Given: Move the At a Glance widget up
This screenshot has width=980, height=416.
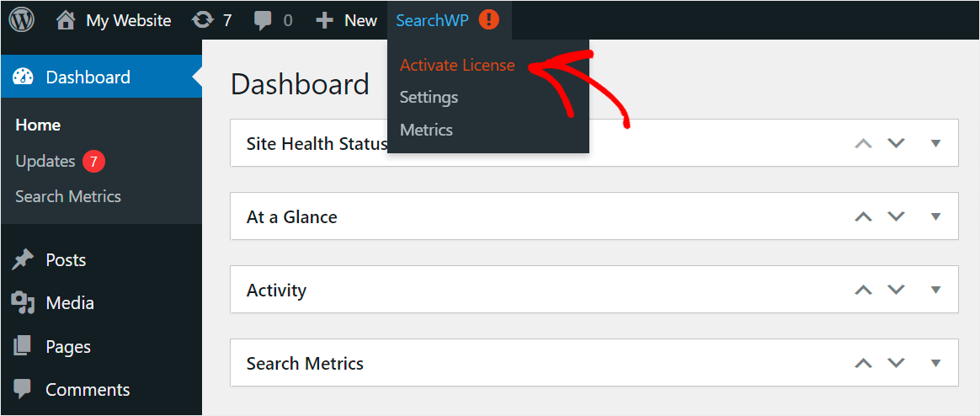Looking at the screenshot, I should tap(863, 216).
